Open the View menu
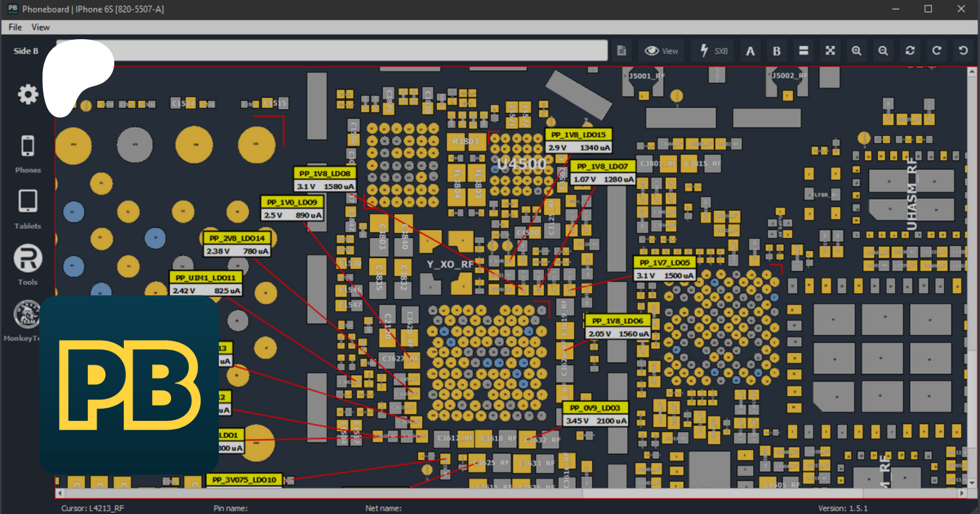The height and width of the screenshot is (514, 980). [x=40, y=27]
